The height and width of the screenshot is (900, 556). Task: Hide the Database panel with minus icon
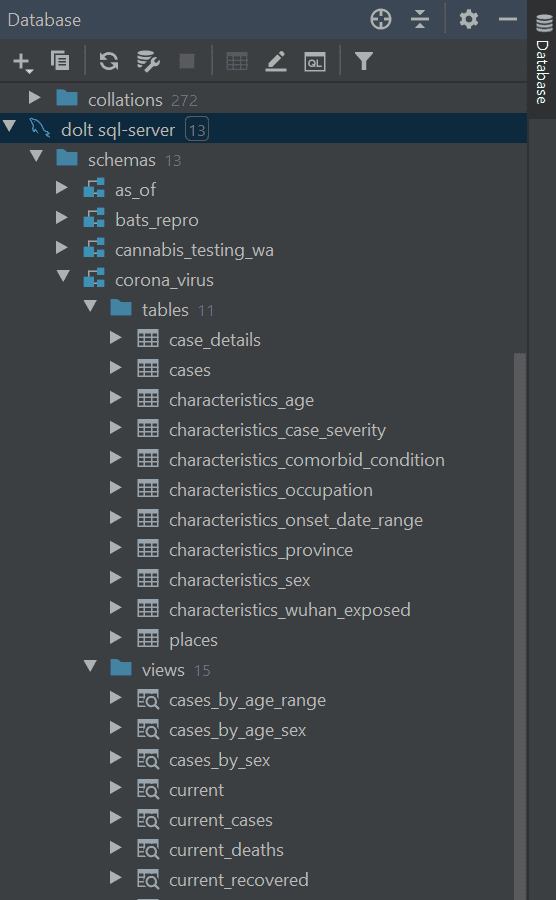tap(508, 19)
